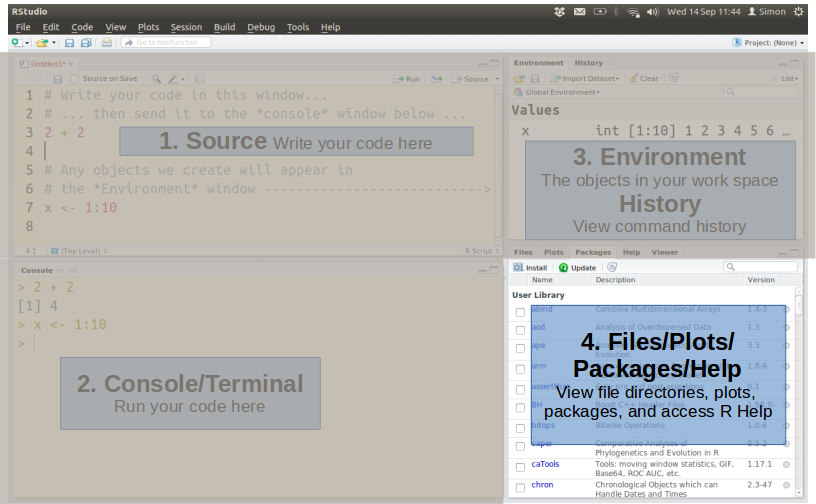Click the Install packages button
Image resolution: width=816 pixels, height=504 pixels.
pos(530,268)
